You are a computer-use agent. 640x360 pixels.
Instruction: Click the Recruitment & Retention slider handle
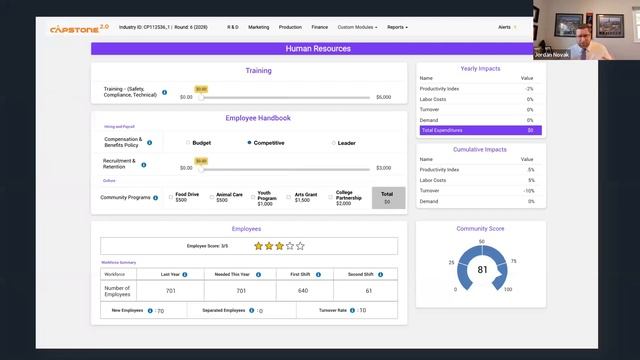pyautogui.click(x=201, y=169)
